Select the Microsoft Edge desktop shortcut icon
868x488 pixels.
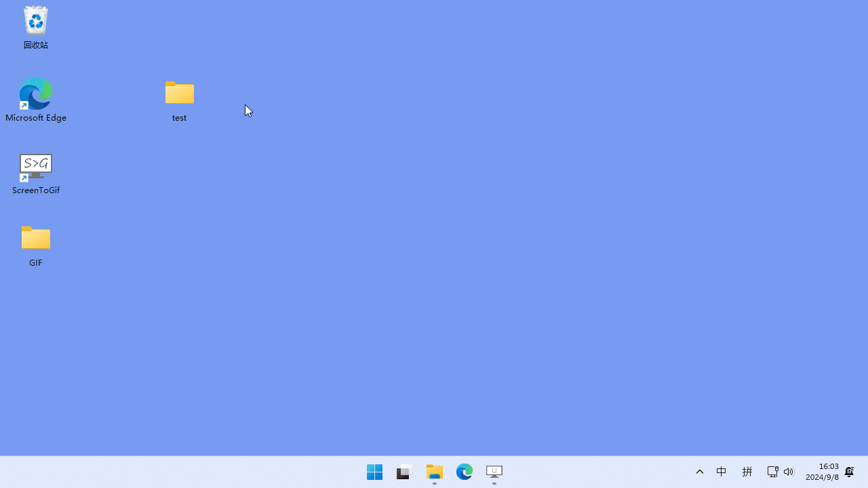36,94
